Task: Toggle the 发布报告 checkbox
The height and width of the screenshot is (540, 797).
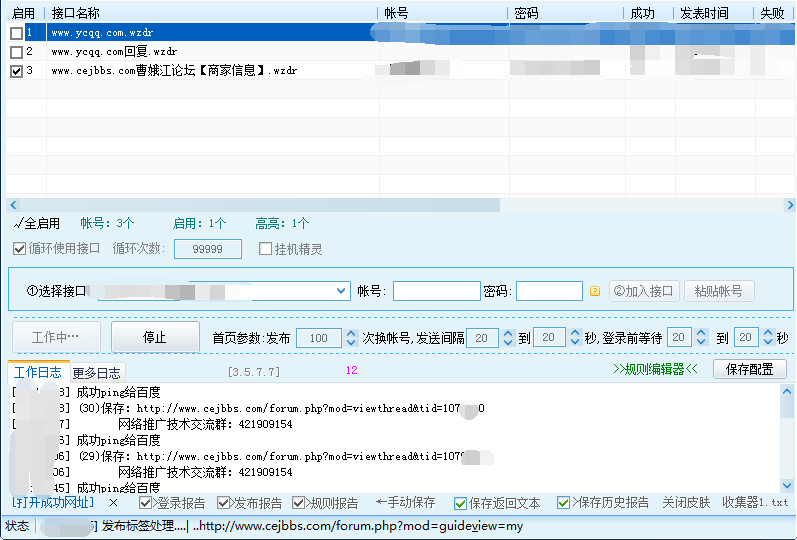Action: pyautogui.click(x=223, y=503)
